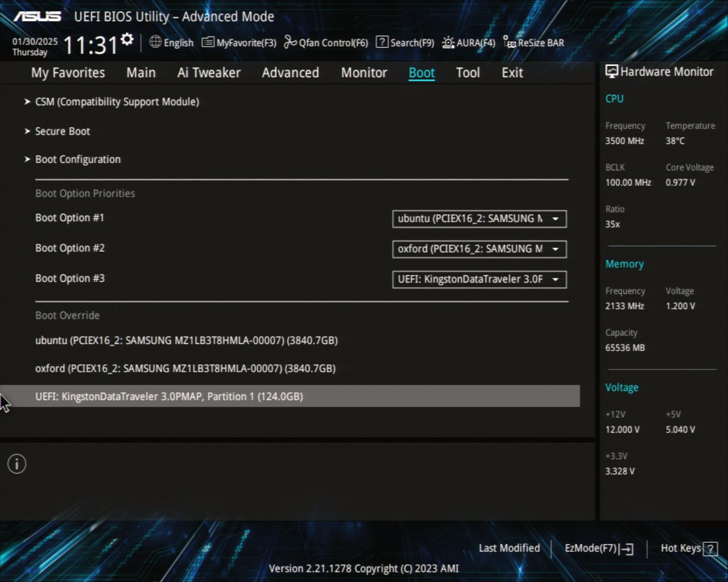The image size is (728, 582).
Task: Toggle the ReSize BAR icon
Action: [509, 42]
